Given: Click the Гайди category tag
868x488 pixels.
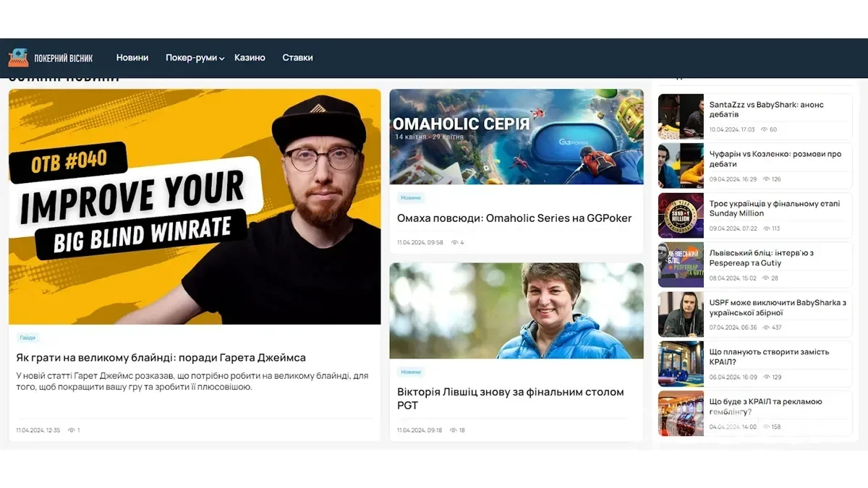Looking at the screenshot, I should [27, 338].
